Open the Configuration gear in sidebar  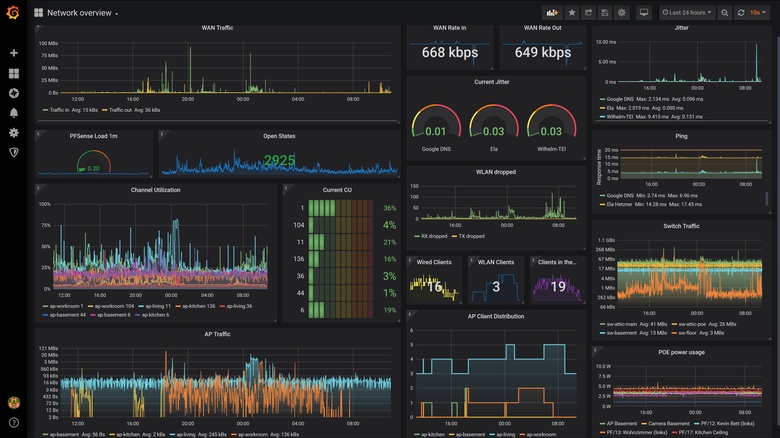(x=14, y=132)
